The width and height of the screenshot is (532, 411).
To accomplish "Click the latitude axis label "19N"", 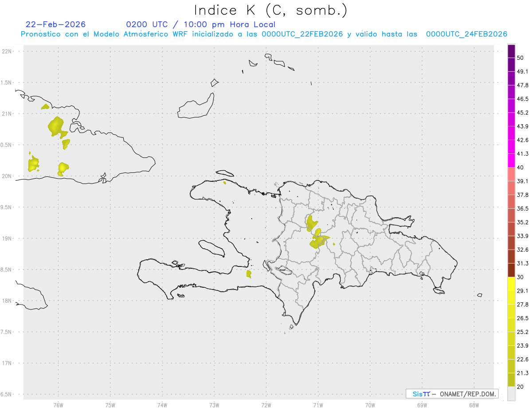I will (7, 239).
